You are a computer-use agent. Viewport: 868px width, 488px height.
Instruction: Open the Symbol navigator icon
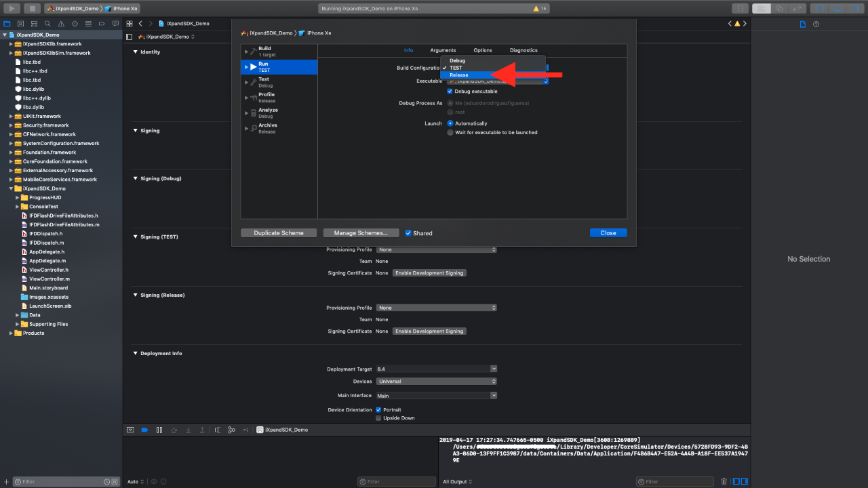tap(33, 23)
